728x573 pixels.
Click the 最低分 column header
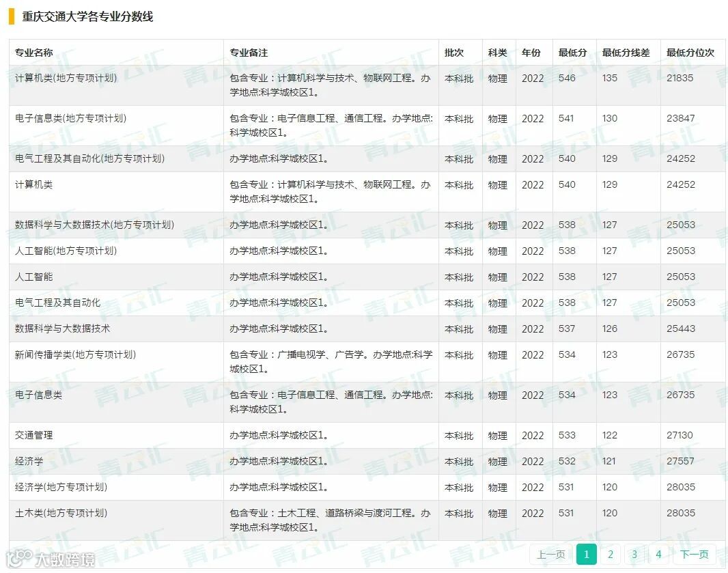[572, 53]
